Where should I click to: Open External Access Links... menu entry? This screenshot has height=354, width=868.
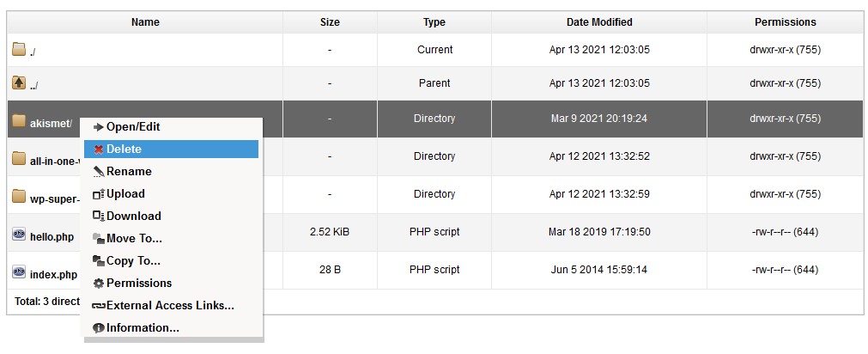point(171,306)
